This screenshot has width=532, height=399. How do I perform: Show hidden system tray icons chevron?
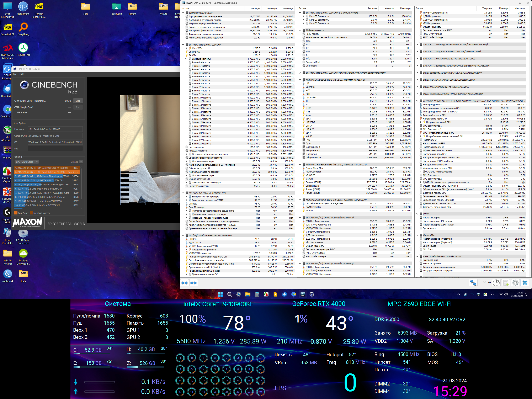point(458,294)
